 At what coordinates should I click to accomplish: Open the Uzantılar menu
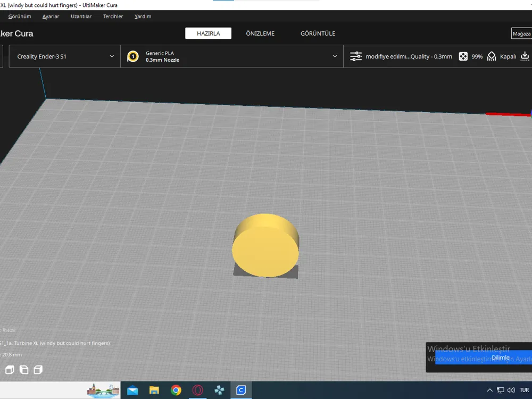(81, 16)
